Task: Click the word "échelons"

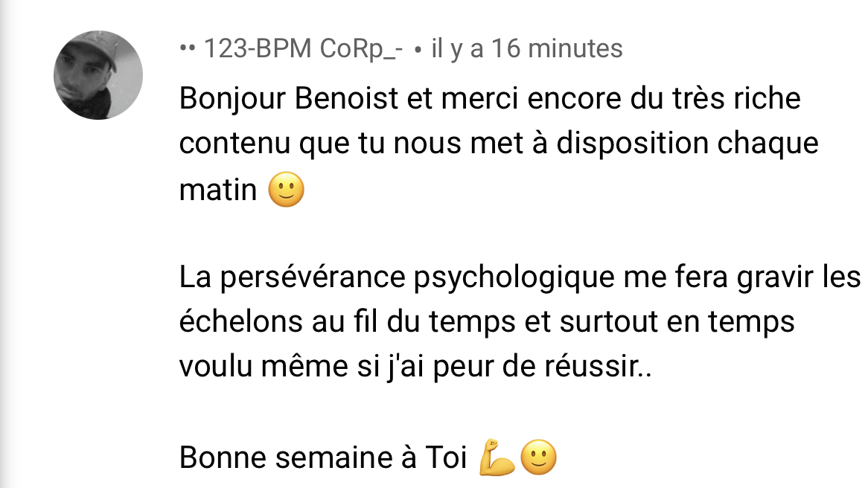Action: point(240,321)
